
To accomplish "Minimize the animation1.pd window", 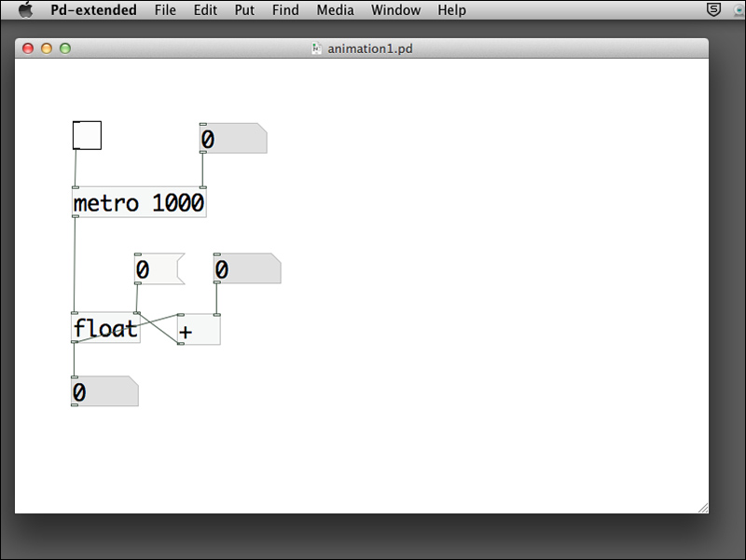I will [x=47, y=48].
